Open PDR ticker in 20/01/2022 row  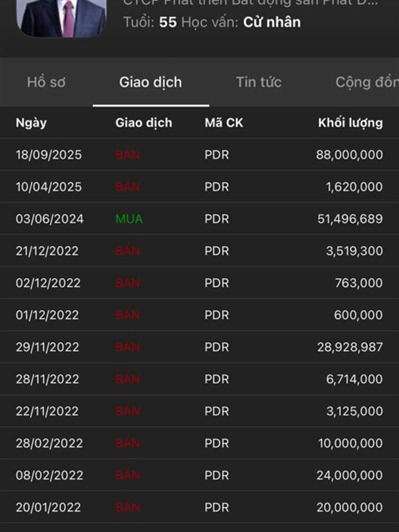point(217,507)
